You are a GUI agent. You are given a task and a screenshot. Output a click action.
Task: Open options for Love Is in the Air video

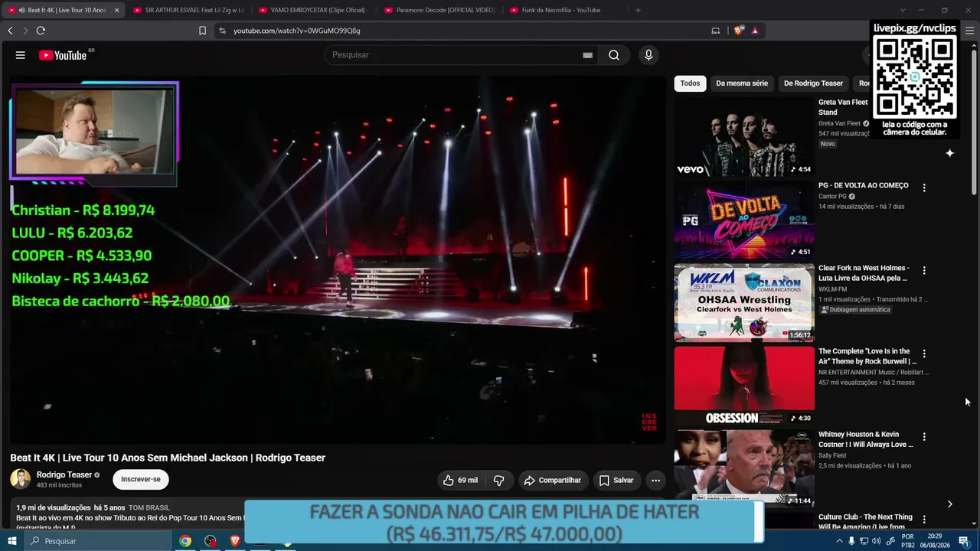pos(924,354)
